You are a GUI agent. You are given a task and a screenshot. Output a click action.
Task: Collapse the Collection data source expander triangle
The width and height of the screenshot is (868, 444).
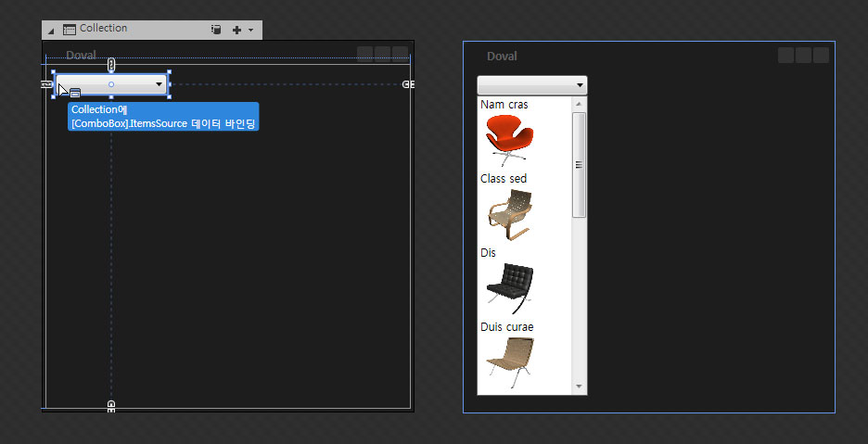[51, 31]
